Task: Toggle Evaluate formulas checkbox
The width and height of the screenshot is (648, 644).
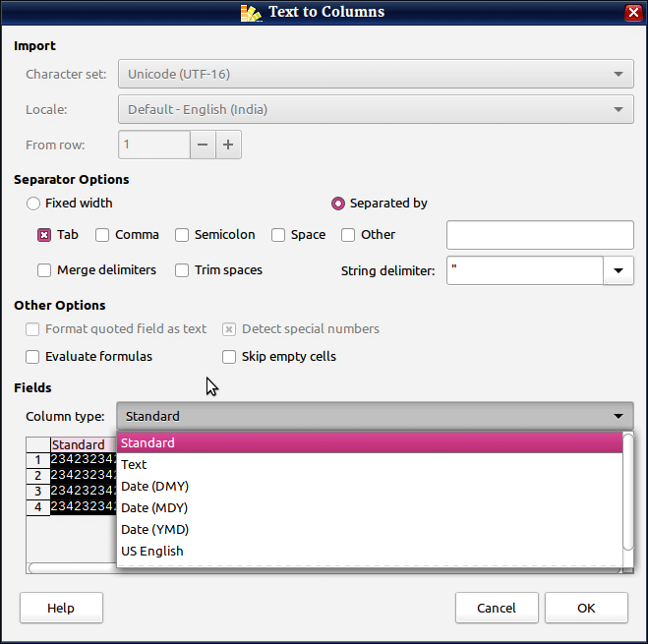Action: point(33,357)
